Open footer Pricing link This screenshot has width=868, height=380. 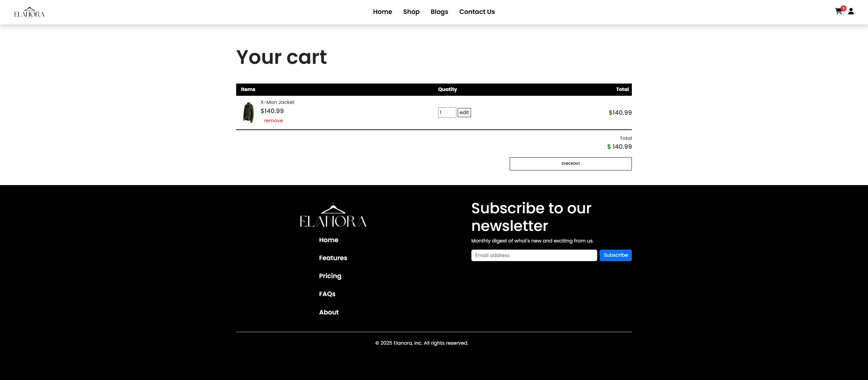[x=330, y=276]
